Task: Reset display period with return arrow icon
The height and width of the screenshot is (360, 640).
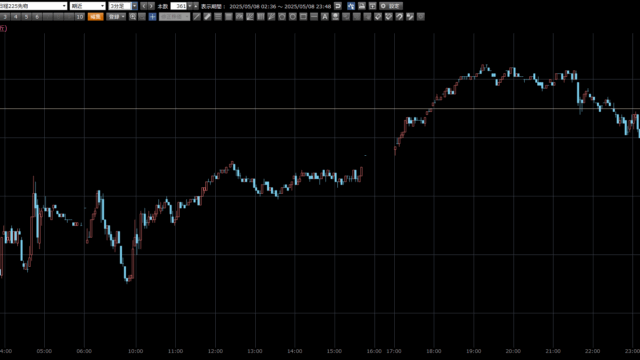Action: [338, 6]
